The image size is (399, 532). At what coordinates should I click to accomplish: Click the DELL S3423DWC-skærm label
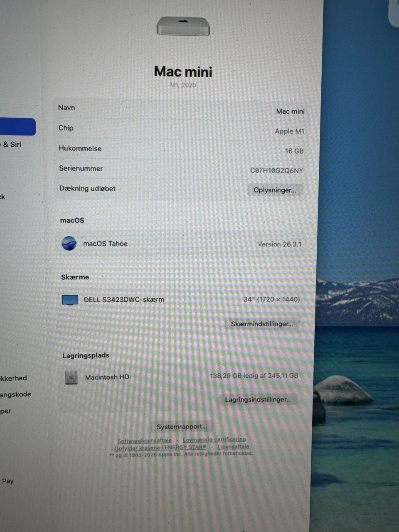coord(124,299)
